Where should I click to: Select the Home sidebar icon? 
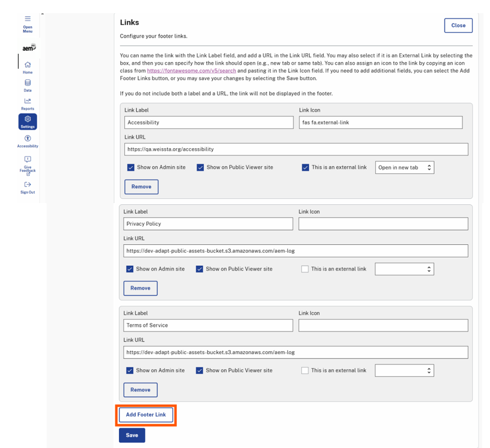27,65
